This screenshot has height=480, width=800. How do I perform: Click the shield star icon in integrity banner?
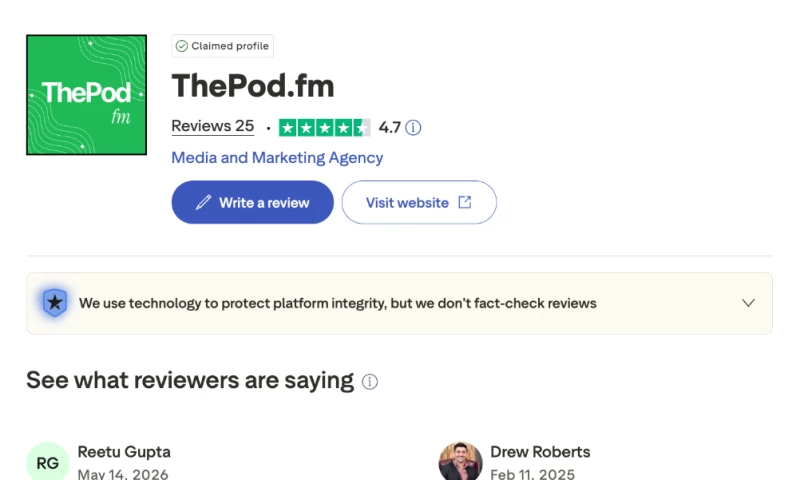[55, 302]
